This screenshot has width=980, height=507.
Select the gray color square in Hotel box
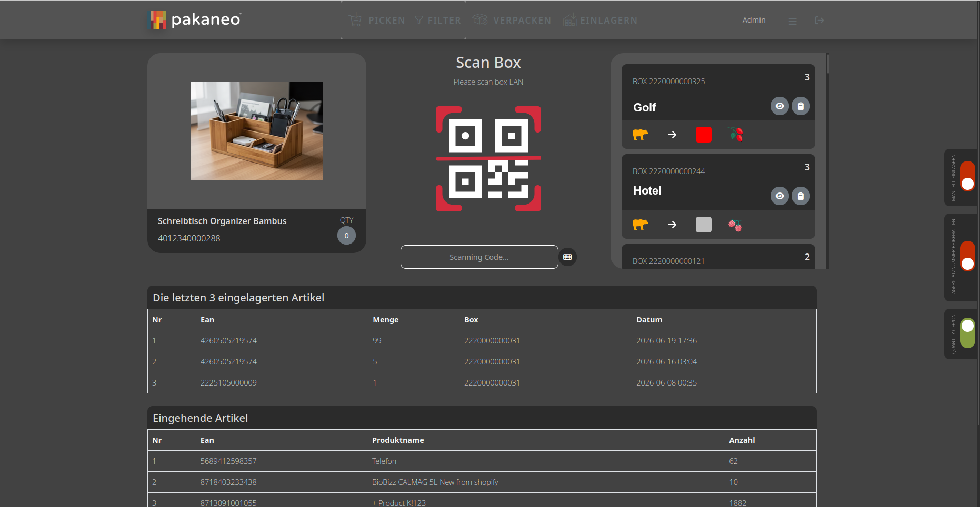(703, 225)
